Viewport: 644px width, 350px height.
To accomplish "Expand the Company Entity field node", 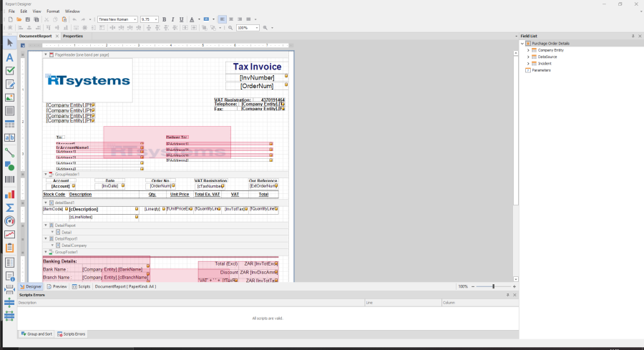I will click(x=528, y=50).
